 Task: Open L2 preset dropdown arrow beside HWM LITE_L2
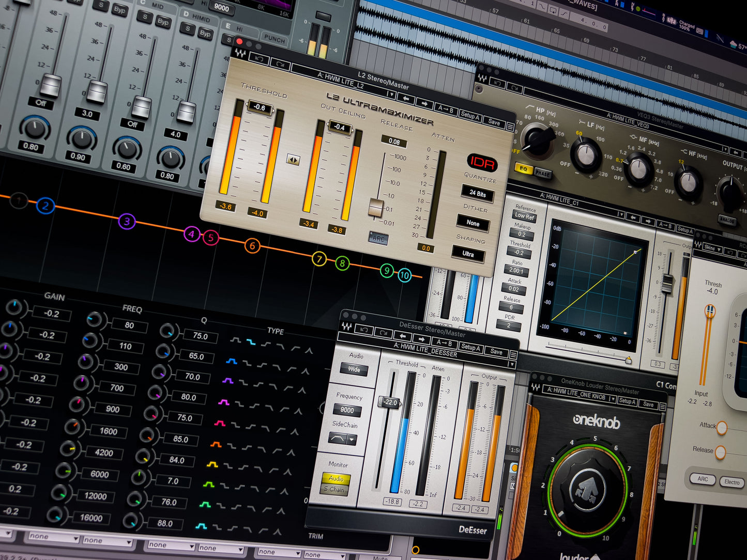click(x=391, y=94)
